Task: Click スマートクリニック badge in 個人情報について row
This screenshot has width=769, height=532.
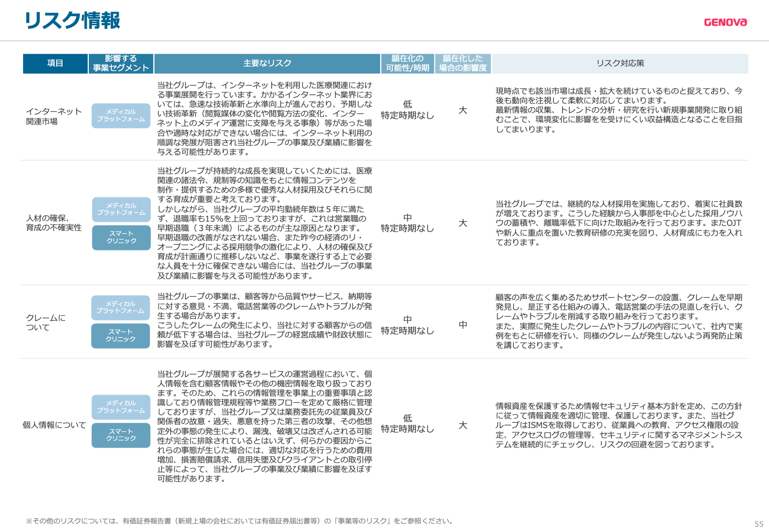Action: (x=121, y=435)
